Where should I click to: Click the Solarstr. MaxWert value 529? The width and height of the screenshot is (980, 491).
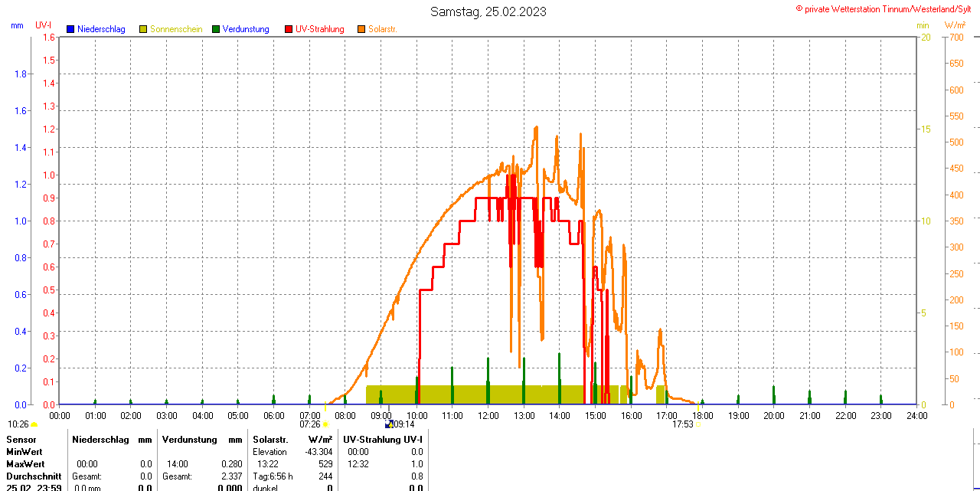click(325, 464)
